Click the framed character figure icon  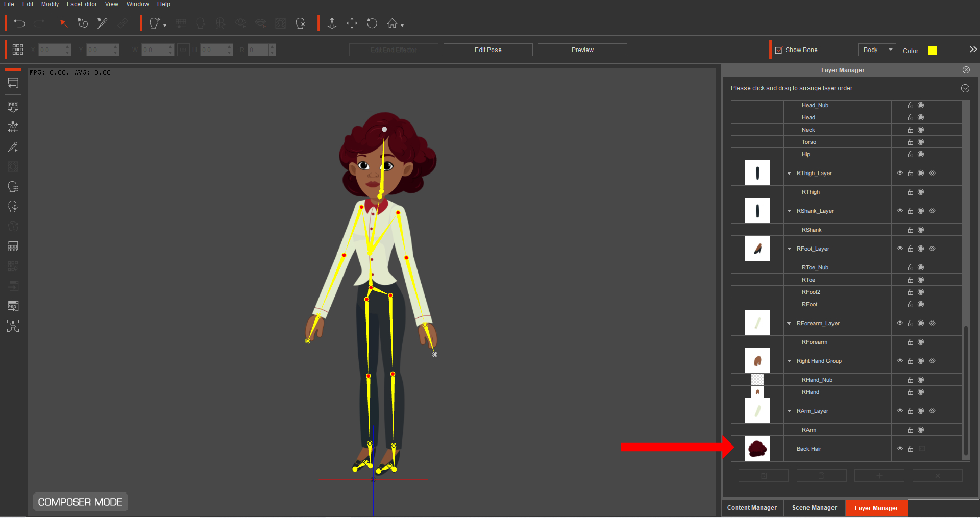(13, 326)
